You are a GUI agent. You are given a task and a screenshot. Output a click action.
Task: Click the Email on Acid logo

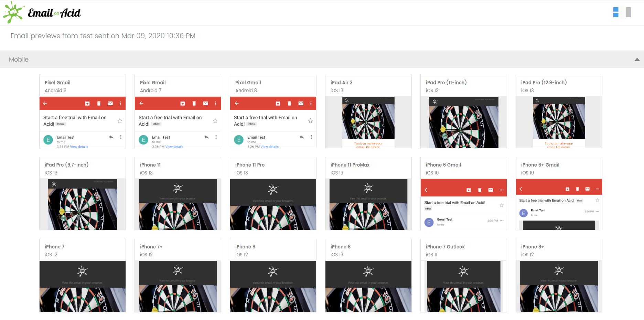tap(42, 12)
